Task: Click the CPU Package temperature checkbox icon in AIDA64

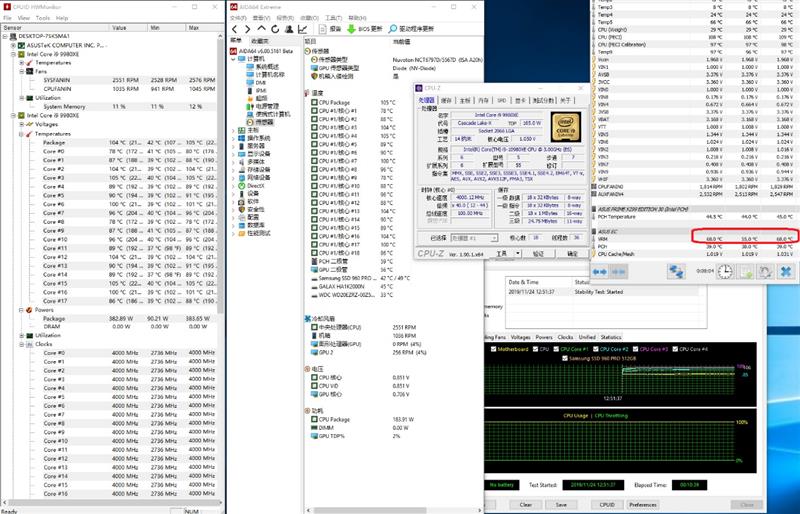Action: click(314, 103)
